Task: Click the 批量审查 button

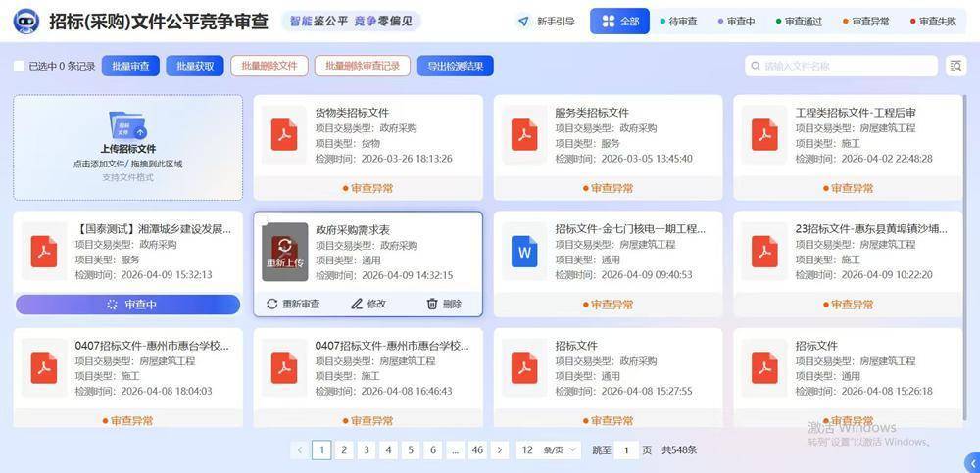Action: point(130,66)
